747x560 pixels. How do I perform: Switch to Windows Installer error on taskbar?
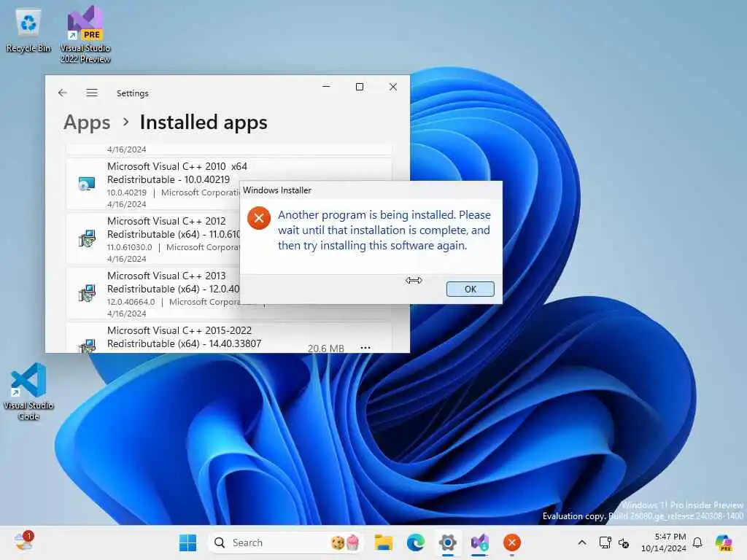click(512, 542)
